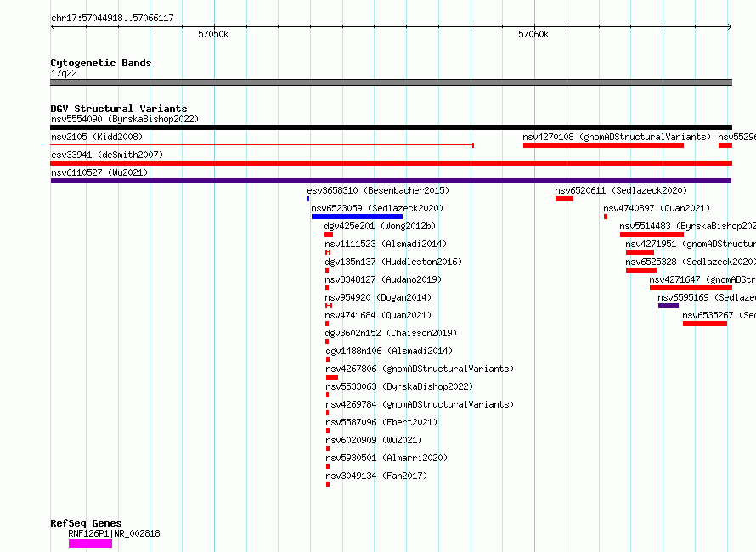Open dgv3602n152 (Chaisson2019) label

391,333
